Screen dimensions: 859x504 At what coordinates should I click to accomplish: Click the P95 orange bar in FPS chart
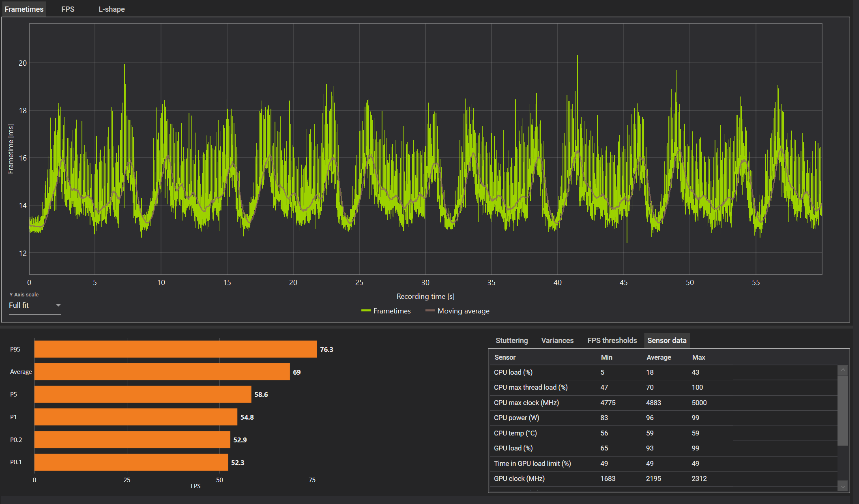pos(175,349)
